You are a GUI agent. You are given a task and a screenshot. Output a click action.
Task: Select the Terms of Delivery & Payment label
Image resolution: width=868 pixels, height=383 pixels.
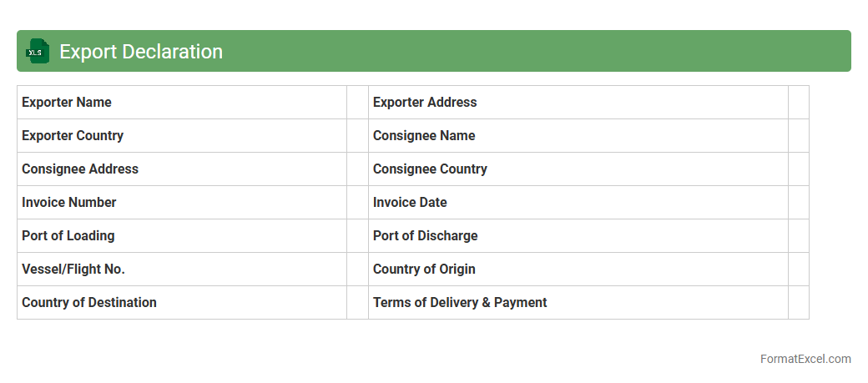(x=460, y=303)
